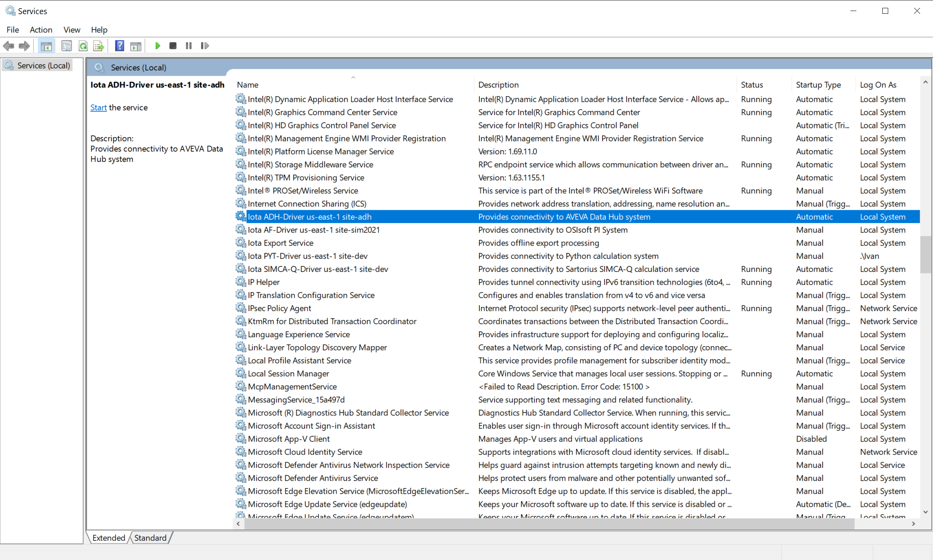Select Intel(R) Platform License Manager Service row

point(577,151)
